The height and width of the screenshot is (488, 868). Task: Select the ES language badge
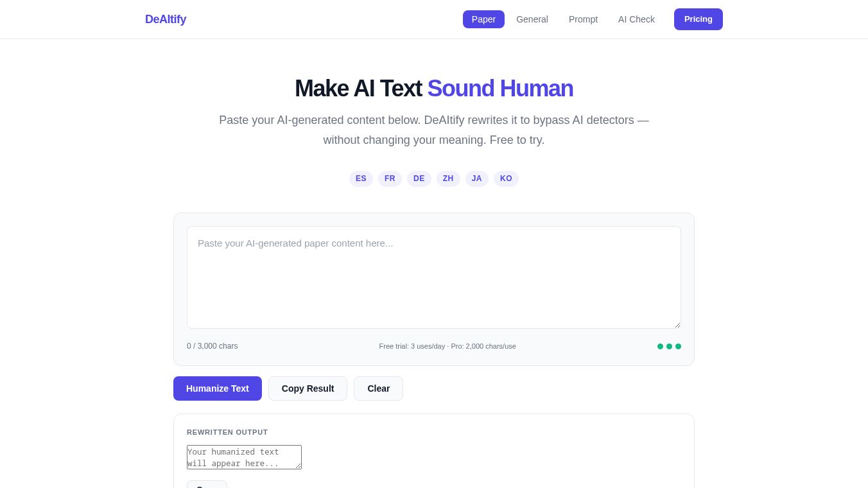click(x=361, y=179)
